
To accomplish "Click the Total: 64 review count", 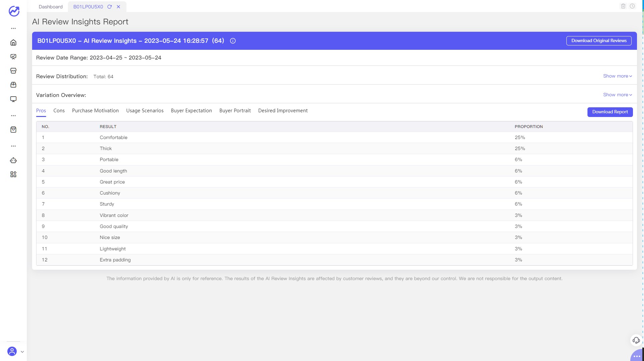I will (103, 77).
